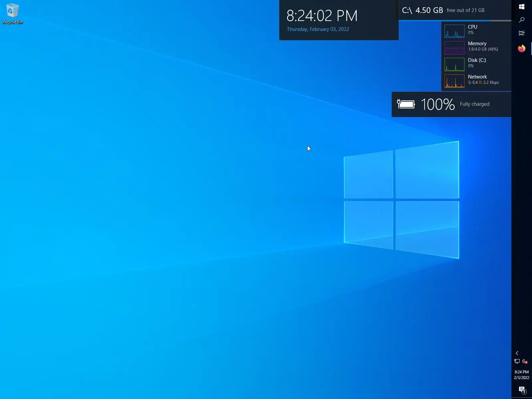
Task: Click the large 8:24:02 PM clock text
Action: point(322,16)
